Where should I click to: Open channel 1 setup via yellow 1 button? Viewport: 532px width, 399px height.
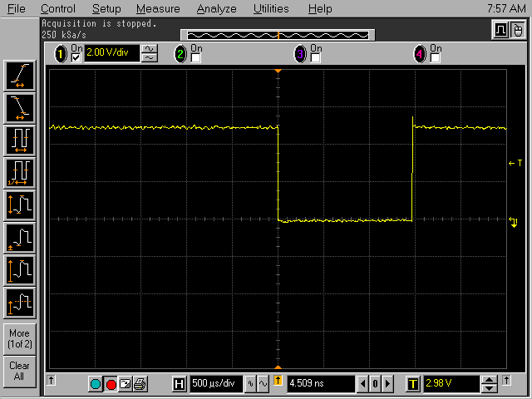pyautogui.click(x=61, y=54)
